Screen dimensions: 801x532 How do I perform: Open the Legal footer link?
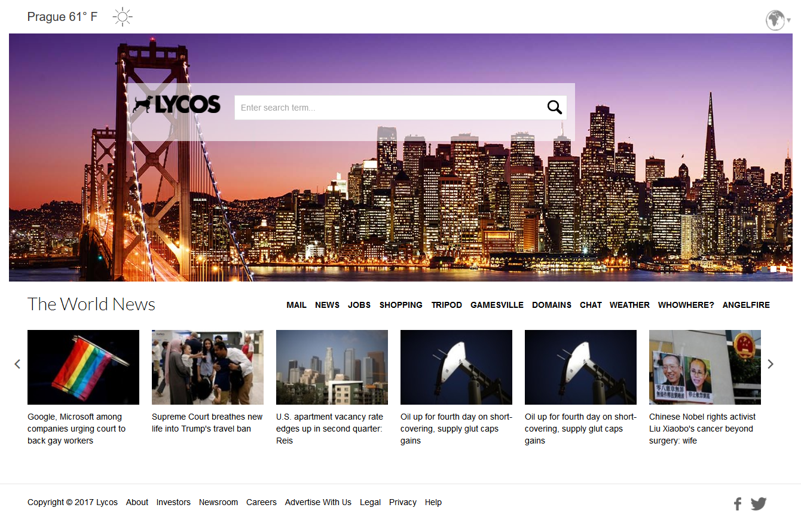(370, 502)
